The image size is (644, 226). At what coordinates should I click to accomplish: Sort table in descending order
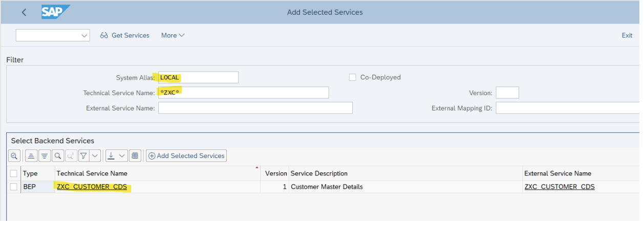(45, 156)
